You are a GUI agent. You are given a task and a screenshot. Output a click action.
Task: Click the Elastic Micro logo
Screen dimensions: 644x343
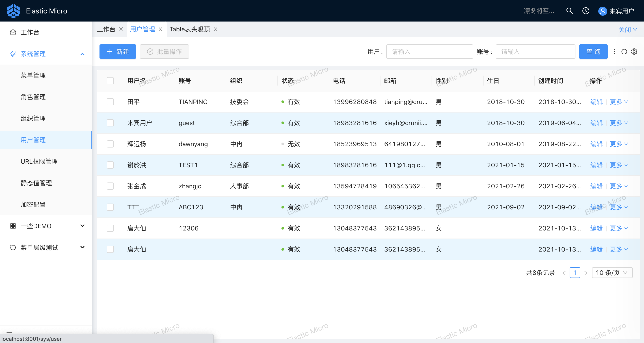(13, 11)
